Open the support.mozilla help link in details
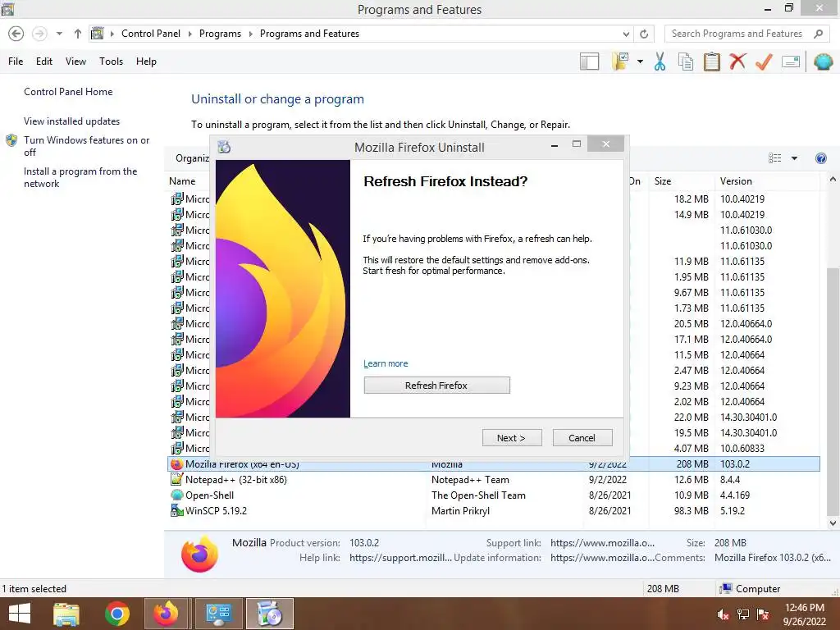This screenshot has width=840, height=630. 400,558
